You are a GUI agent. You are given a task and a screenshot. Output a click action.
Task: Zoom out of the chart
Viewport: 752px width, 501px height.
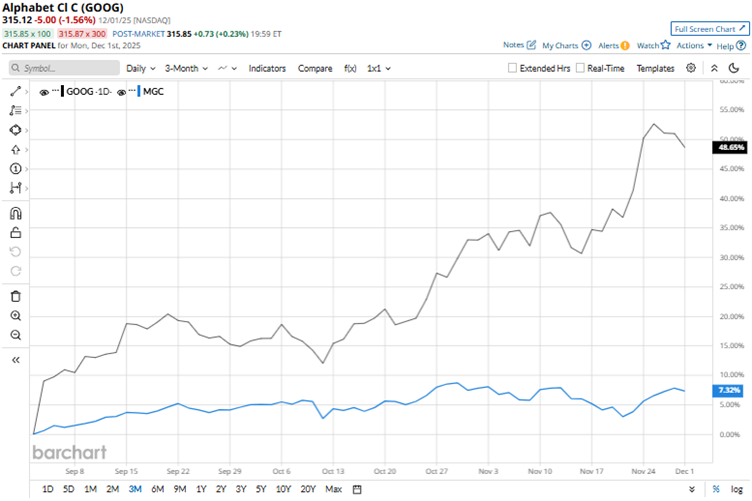click(x=15, y=335)
